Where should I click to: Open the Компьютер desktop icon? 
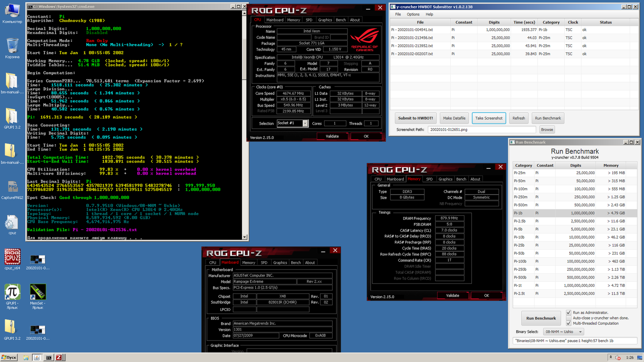pos(12,13)
